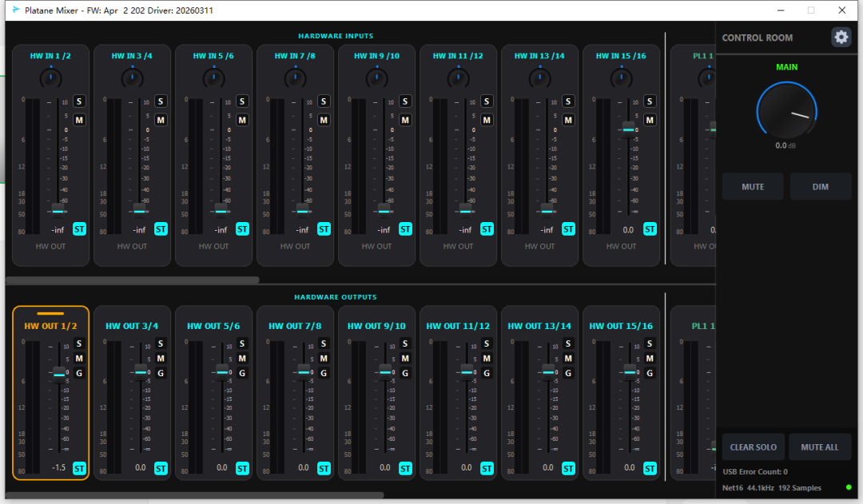Click the HW IN 1/2 pan knob
Viewport: 863px width, 504px height.
pos(50,77)
